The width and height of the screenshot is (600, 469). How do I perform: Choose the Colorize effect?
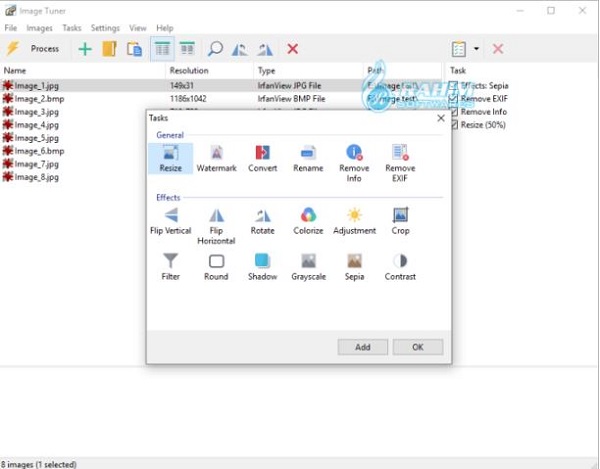[x=308, y=221]
